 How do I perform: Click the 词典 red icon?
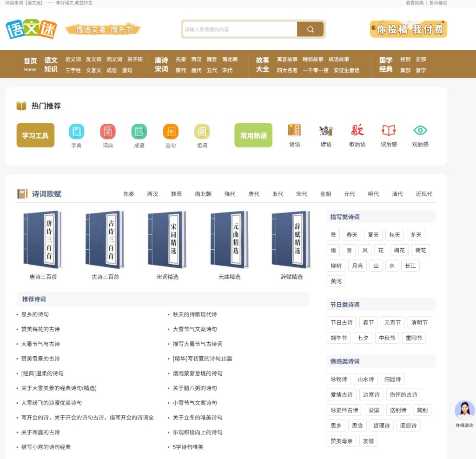tap(108, 132)
